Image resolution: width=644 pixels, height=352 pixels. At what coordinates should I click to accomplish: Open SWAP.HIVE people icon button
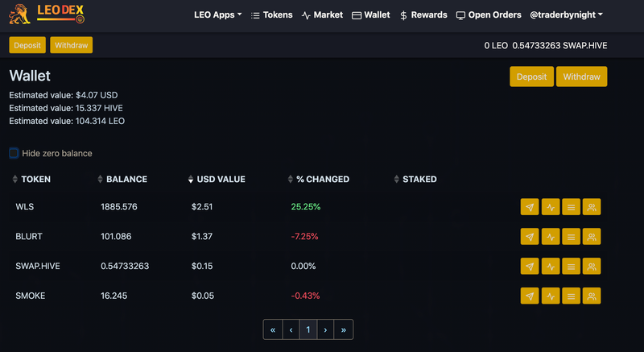coord(592,266)
